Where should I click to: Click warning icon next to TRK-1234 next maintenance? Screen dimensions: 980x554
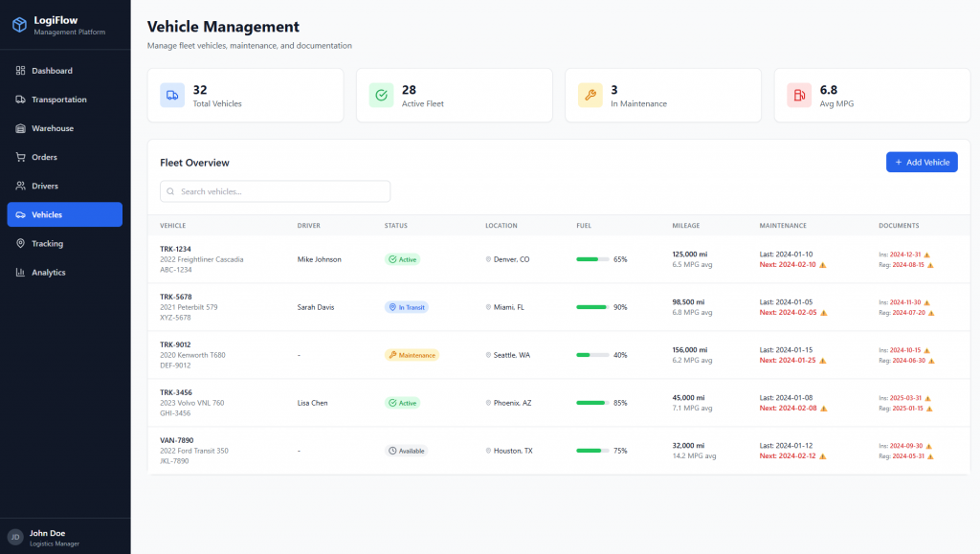click(822, 264)
